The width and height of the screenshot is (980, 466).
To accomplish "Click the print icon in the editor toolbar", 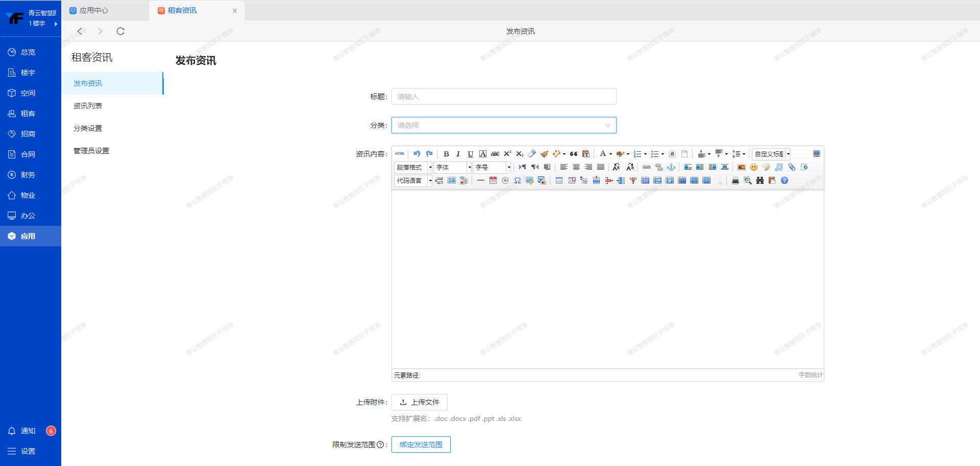I will 736,180.
